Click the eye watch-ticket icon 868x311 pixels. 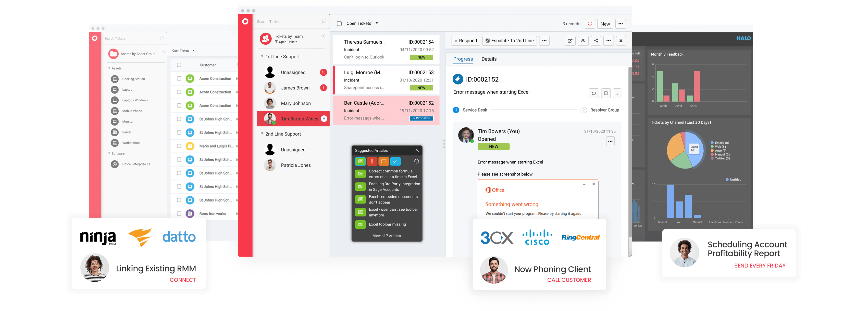[x=583, y=41]
